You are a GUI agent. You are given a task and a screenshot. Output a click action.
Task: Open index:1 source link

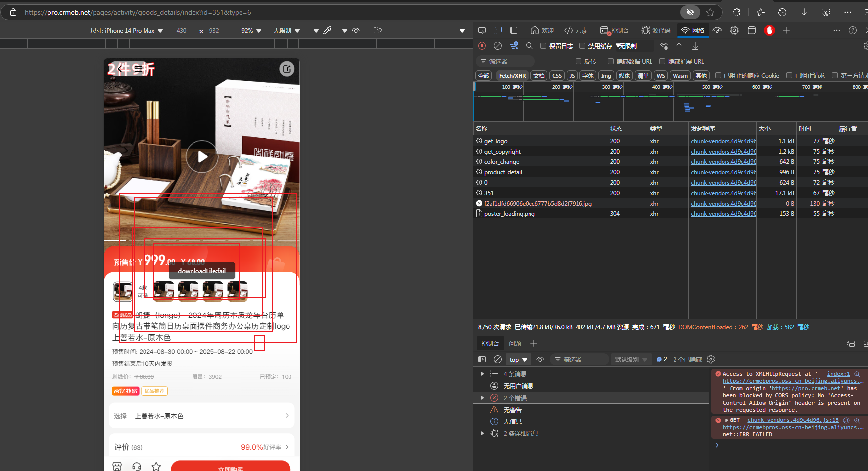coord(838,374)
